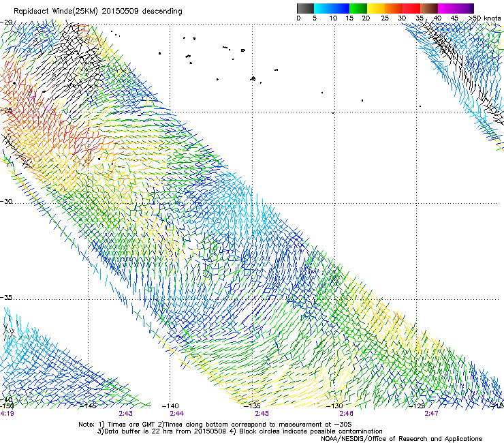Click the magenta-purple 40-50 knots color band
504x443 pixels.
coord(456,8)
